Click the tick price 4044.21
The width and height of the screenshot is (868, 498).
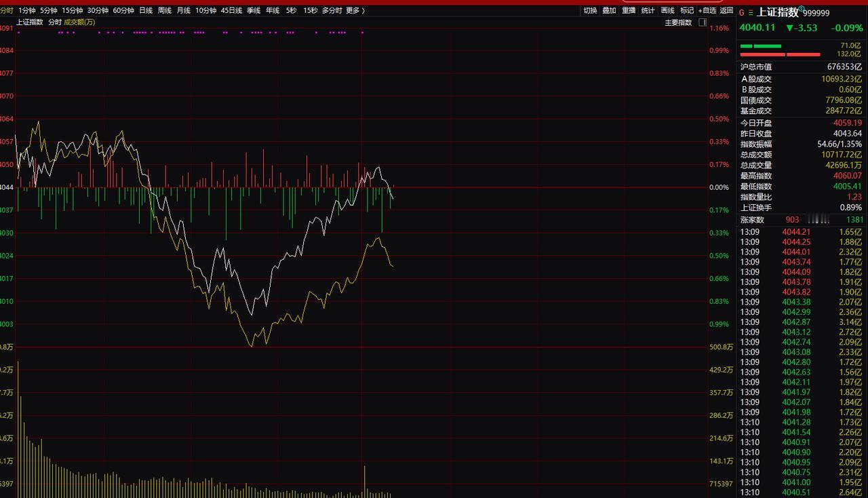point(796,232)
